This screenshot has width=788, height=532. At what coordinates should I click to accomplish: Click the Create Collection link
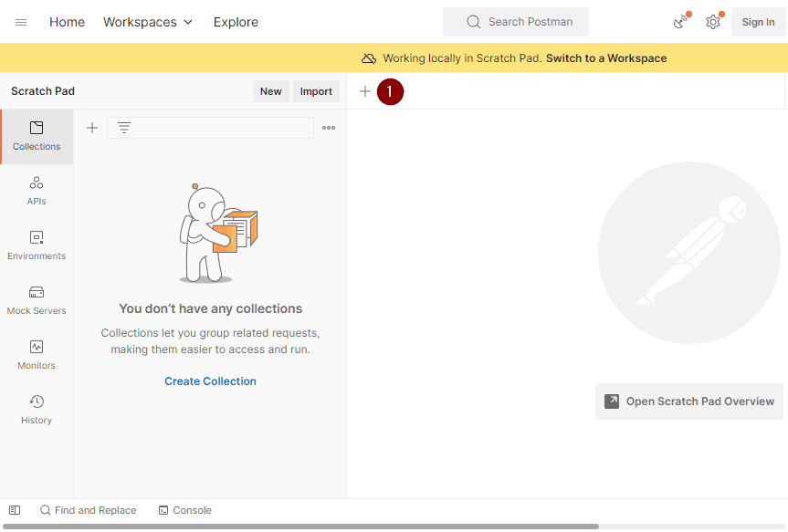point(210,381)
